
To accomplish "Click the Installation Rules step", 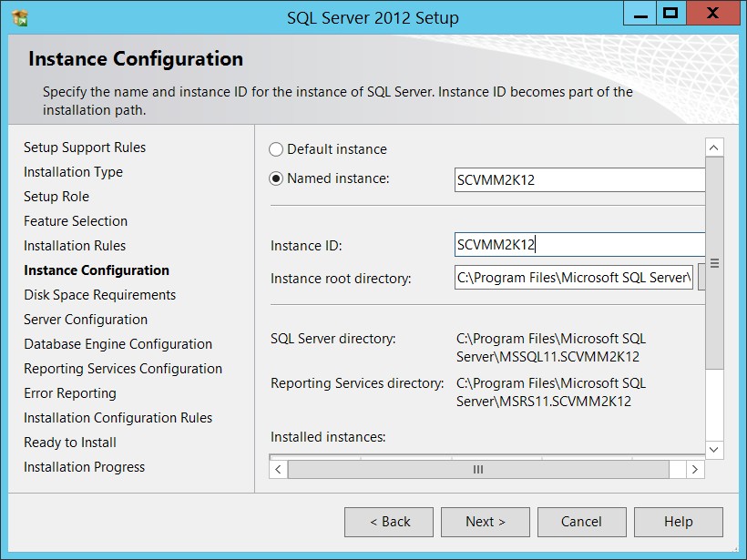I will pos(75,246).
